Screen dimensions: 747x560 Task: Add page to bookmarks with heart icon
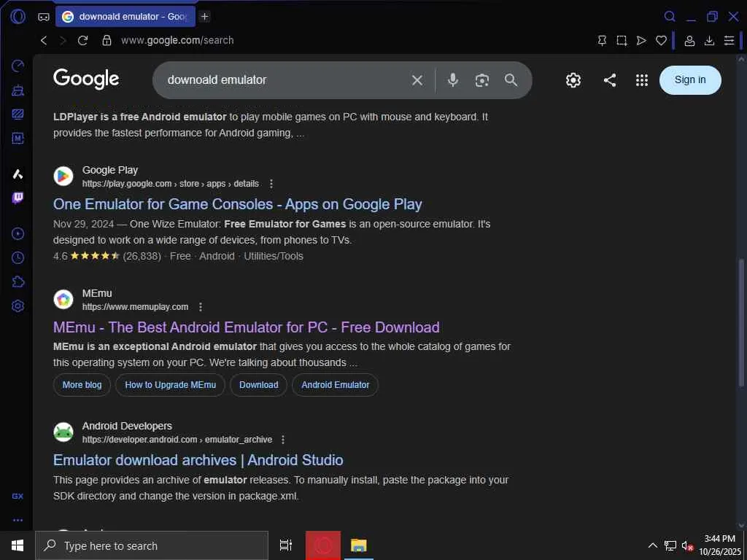661,41
